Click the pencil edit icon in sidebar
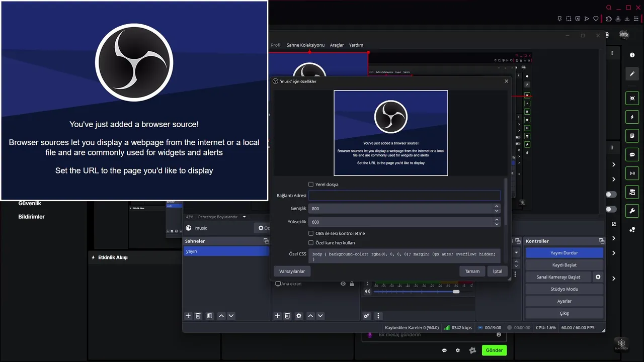The image size is (644, 362). coord(632,74)
